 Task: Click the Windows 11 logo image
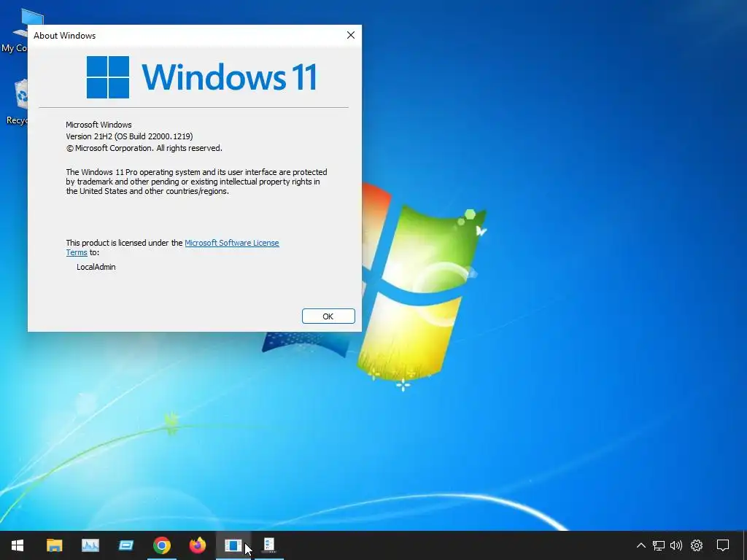coord(201,77)
